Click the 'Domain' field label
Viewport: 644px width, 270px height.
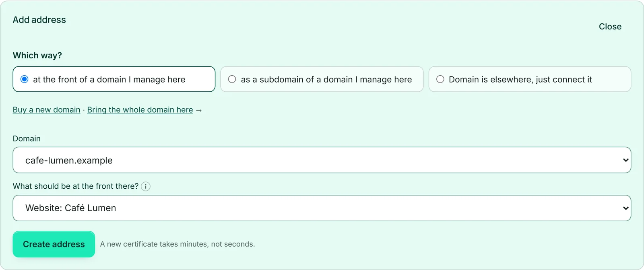click(x=27, y=138)
